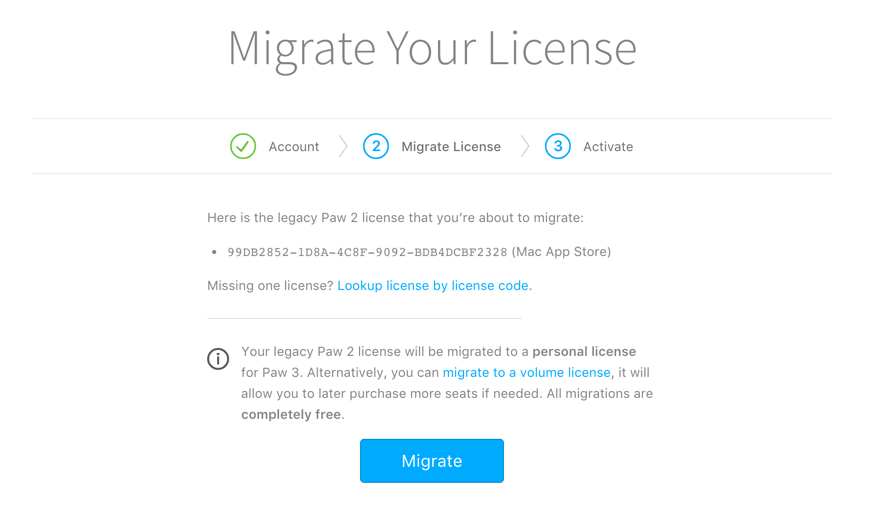Click the license code 99DB2852 text

coord(367,252)
